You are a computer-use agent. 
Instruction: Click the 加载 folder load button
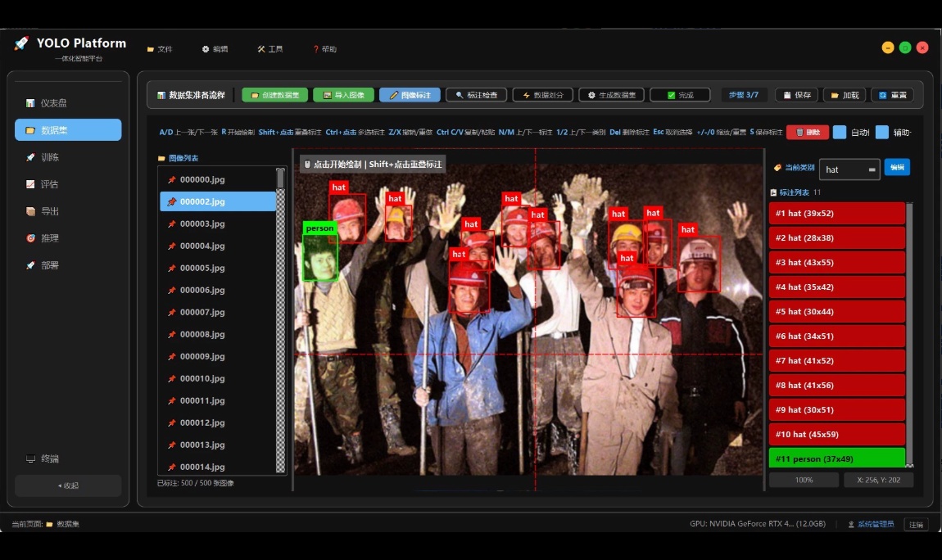click(x=845, y=95)
